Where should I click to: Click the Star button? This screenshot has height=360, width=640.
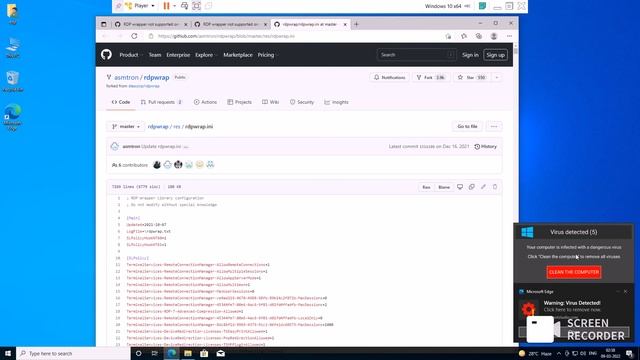coord(471,77)
